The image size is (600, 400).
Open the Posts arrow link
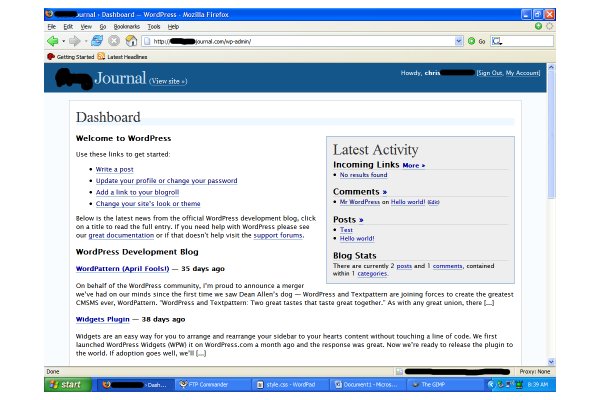361,220
